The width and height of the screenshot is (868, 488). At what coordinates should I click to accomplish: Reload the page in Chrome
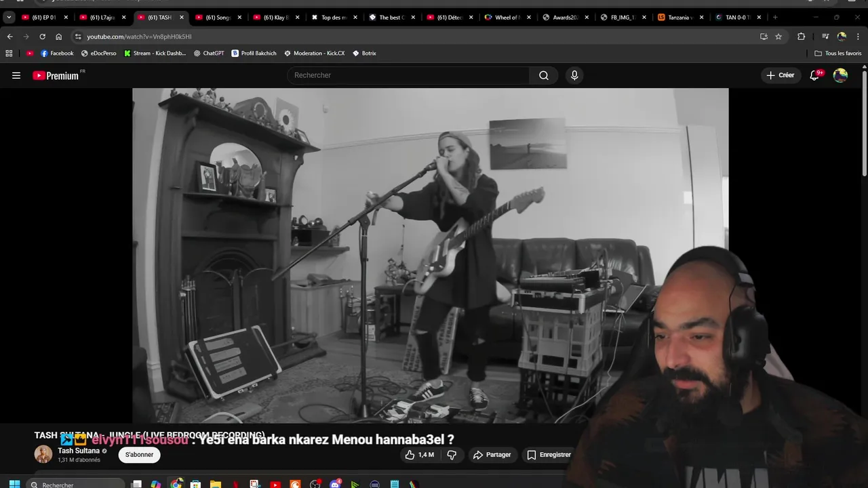[x=42, y=37]
